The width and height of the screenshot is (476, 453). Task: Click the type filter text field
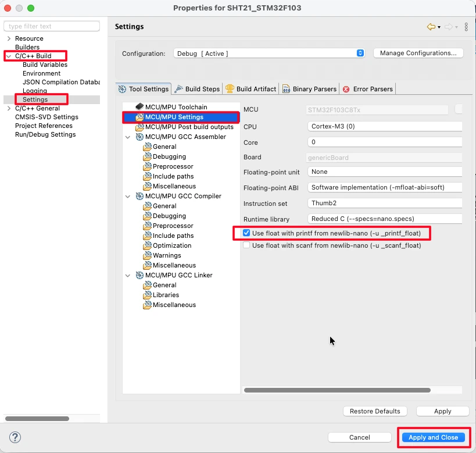point(52,26)
